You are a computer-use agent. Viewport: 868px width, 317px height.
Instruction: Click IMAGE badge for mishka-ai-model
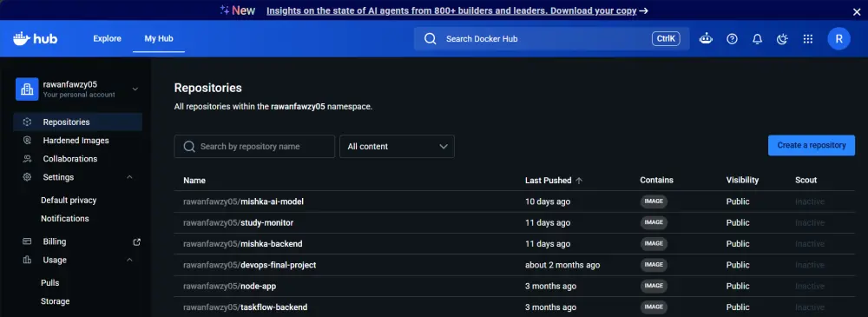pyautogui.click(x=654, y=201)
